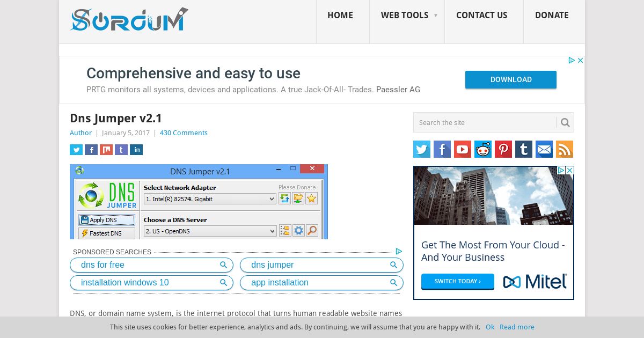Open the sidebar Pinterest icon
The width and height of the screenshot is (644, 338).
pyautogui.click(x=503, y=149)
